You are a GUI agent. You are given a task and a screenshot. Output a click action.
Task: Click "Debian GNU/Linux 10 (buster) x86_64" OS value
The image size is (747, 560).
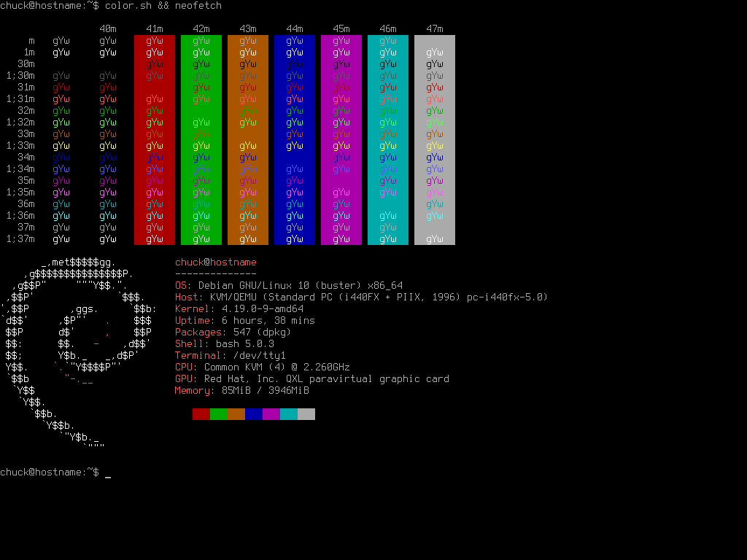coord(301,286)
